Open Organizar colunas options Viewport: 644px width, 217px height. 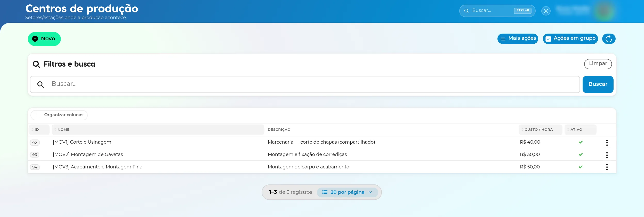59,115
